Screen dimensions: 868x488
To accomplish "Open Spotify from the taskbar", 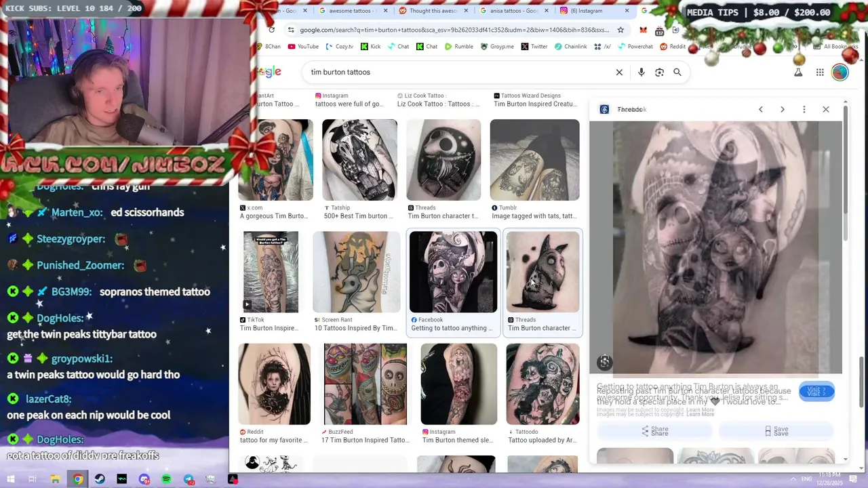I will 166,479.
